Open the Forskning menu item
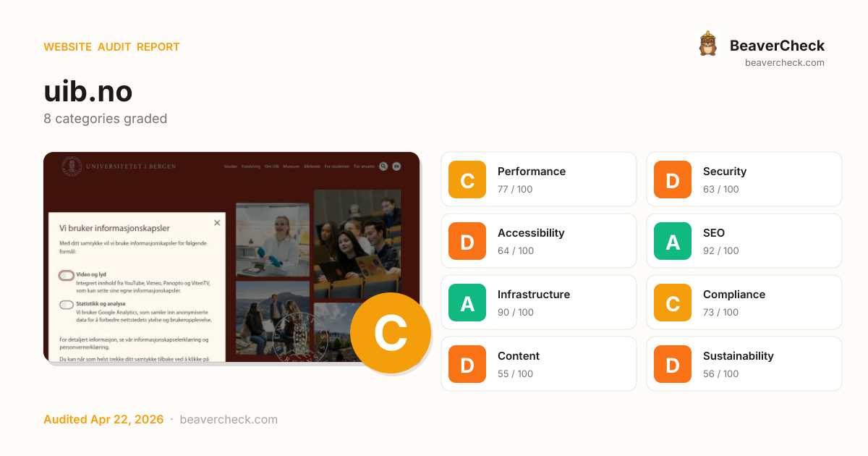The width and height of the screenshot is (868, 456). click(x=250, y=166)
